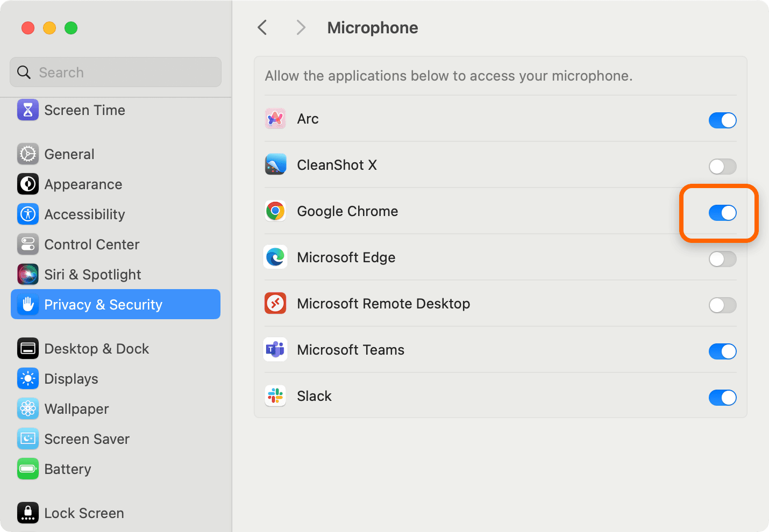This screenshot has width=769, height=532.
Task: Click the Lock Screen icon
Action: pyautogui.click(x=28, y=513)
